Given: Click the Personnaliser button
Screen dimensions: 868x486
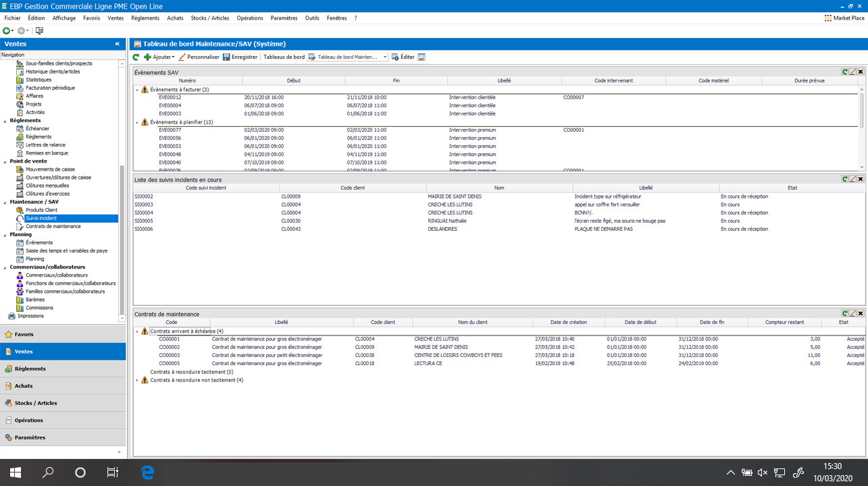Looking at the screenshot, I should (199, 57).
